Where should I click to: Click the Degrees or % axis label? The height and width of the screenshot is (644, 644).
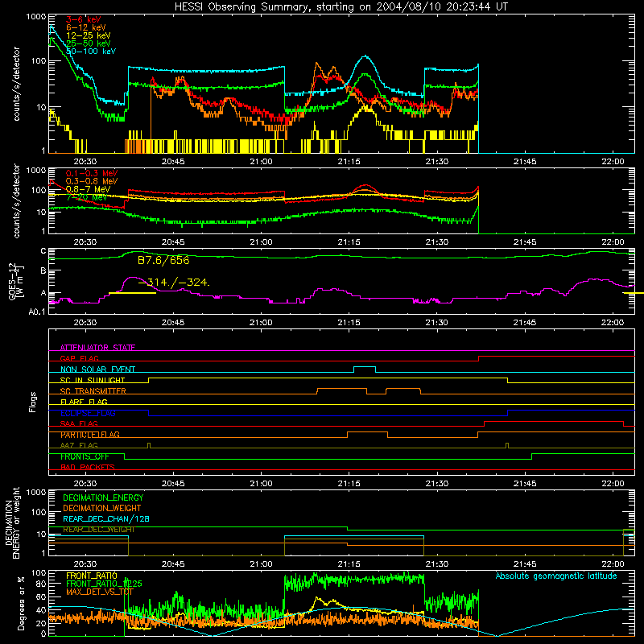point(21,603)
